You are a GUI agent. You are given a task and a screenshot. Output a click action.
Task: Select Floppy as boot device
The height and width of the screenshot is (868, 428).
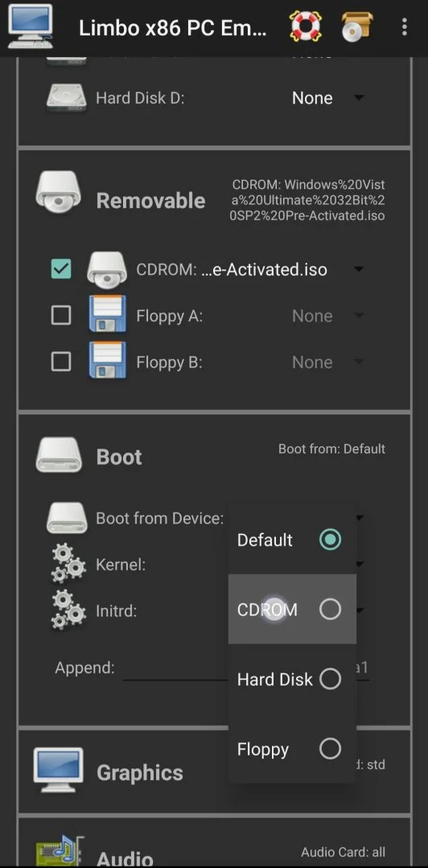pyautogui.click(x=292, y=748)
